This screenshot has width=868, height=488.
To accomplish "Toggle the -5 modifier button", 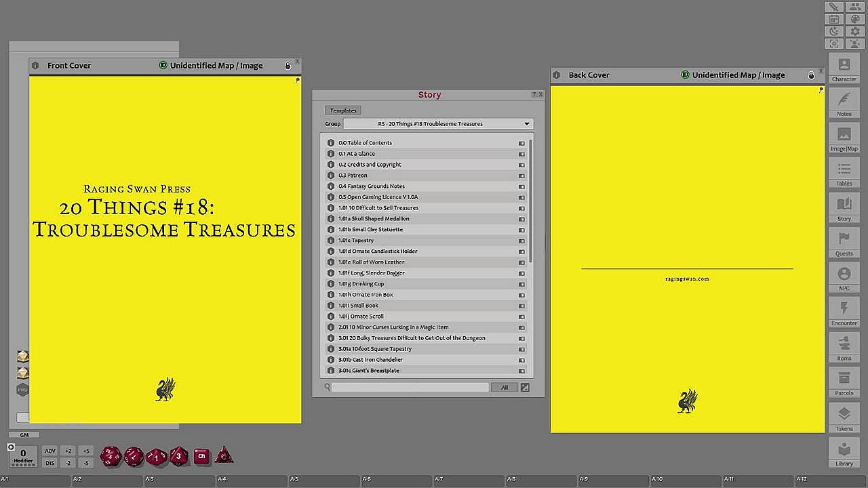I will [x=85, y=463].
